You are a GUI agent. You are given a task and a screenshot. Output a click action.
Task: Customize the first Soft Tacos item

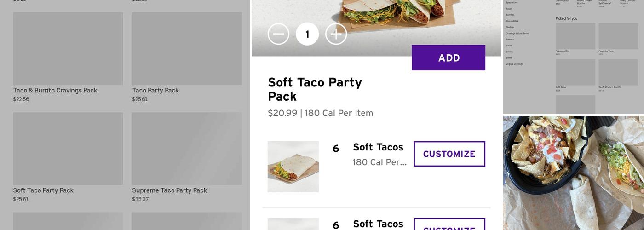pyautogui.click(x=449, y=154)
